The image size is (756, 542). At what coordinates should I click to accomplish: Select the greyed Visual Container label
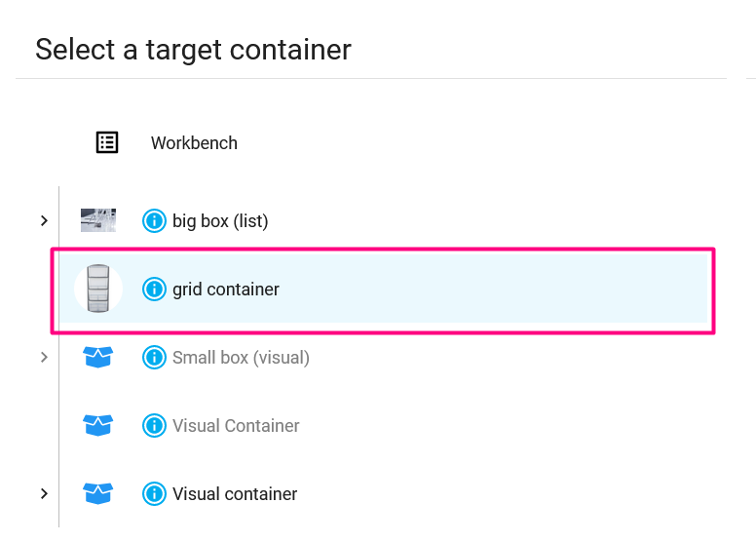click(x=236, y=426)
